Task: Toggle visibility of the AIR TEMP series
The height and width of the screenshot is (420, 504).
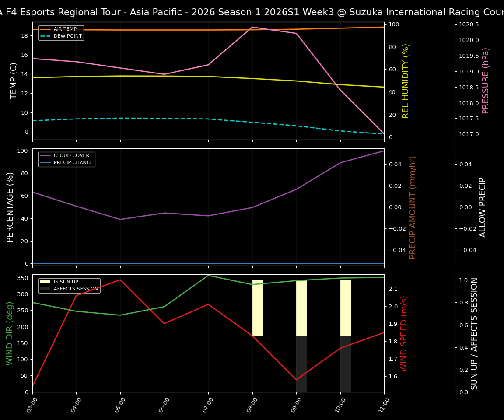Action: [x=60, y=29]
